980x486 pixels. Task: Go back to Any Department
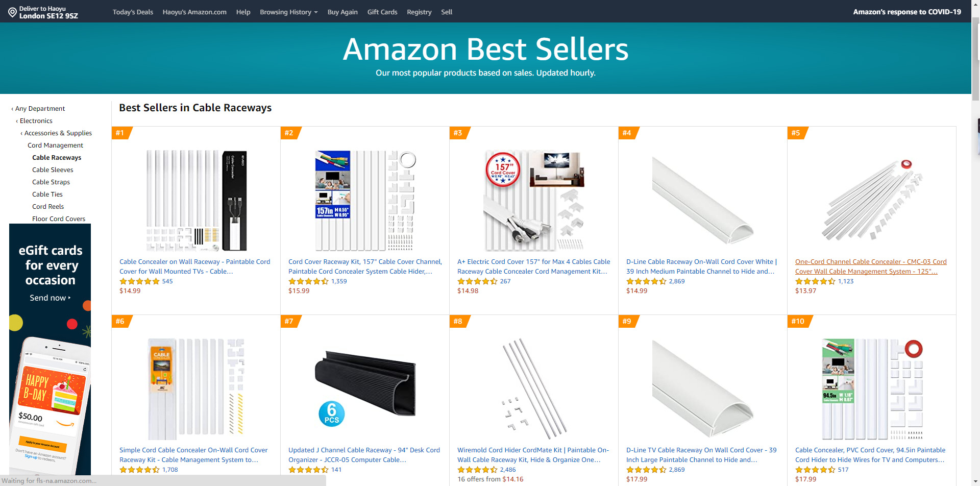(40, 109)
